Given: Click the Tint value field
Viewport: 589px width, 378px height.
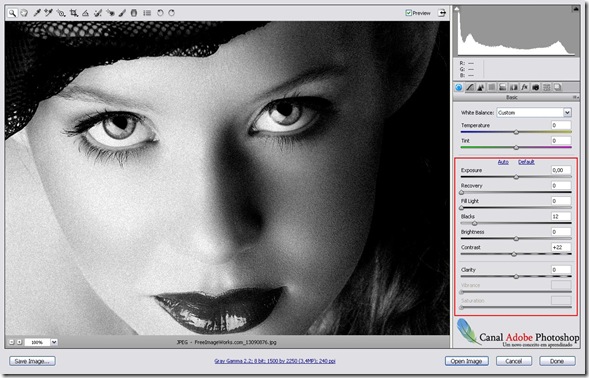Looking at the screenshot, I should point(561,141).
